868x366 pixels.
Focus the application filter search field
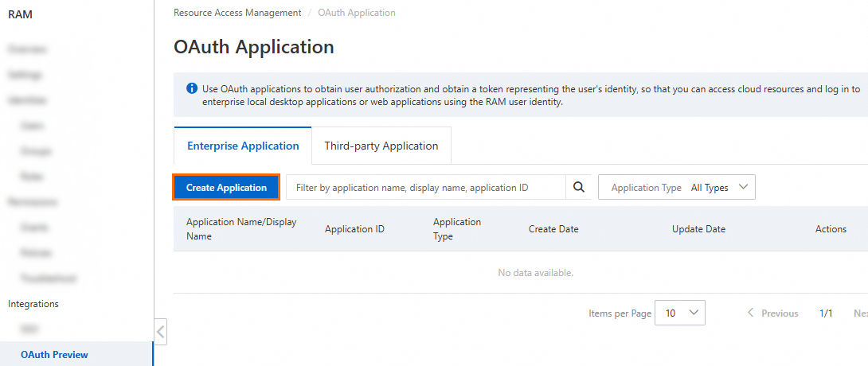(426, 188)
